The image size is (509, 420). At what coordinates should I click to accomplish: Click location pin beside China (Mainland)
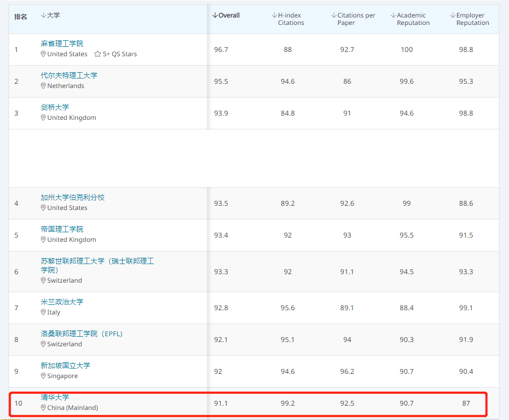(43, 407)
